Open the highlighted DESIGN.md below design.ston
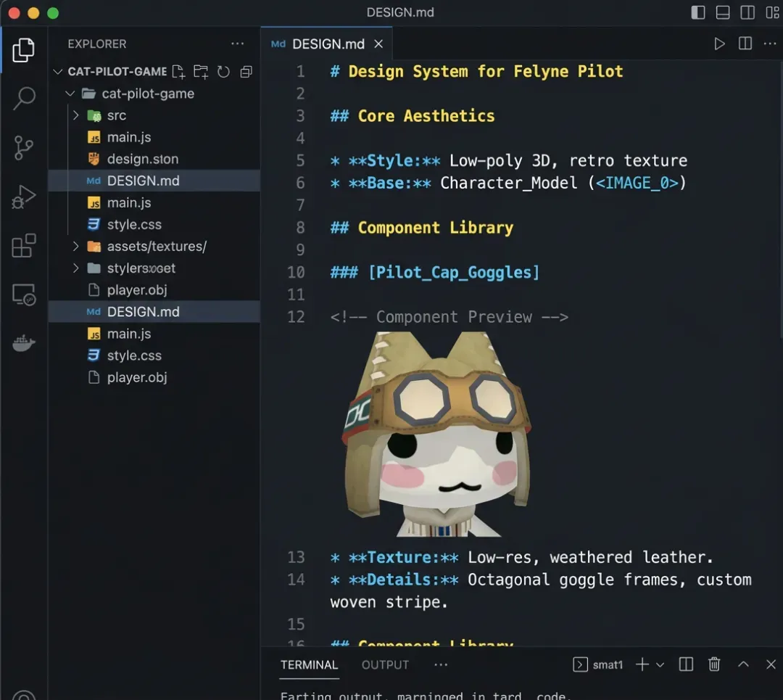 (154, 181)
